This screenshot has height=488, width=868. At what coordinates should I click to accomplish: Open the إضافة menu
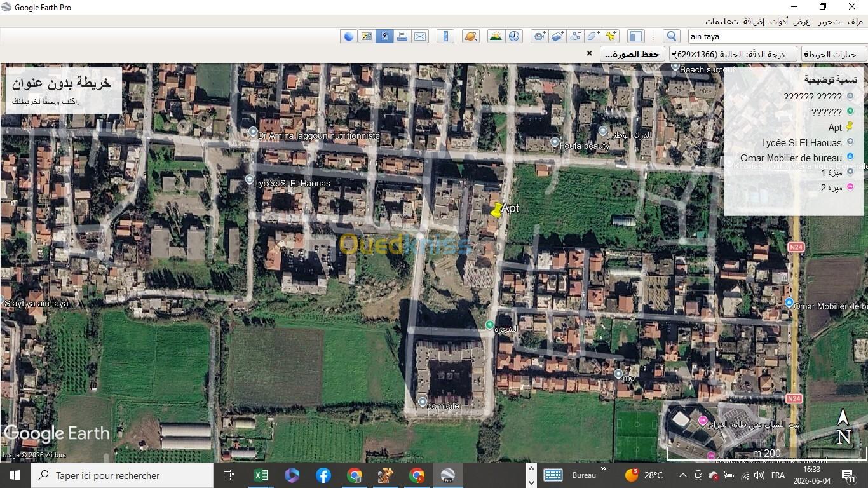(x=754, y=22)
